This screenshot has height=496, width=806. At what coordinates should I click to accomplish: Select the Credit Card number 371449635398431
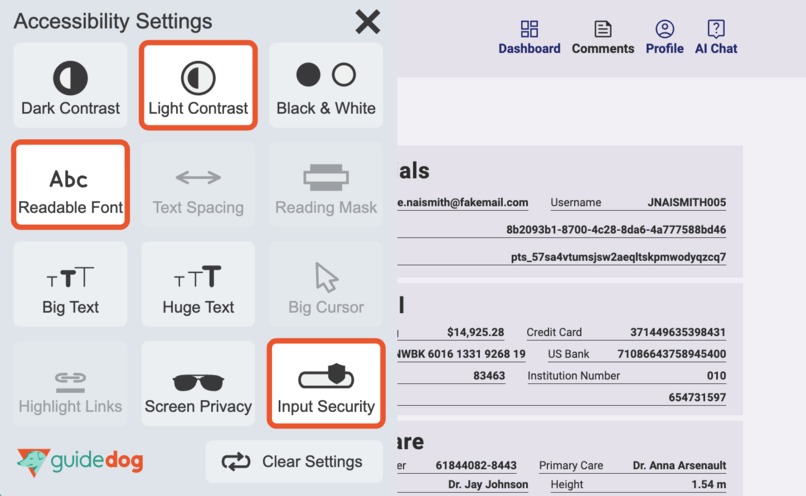tap(678, 332)
